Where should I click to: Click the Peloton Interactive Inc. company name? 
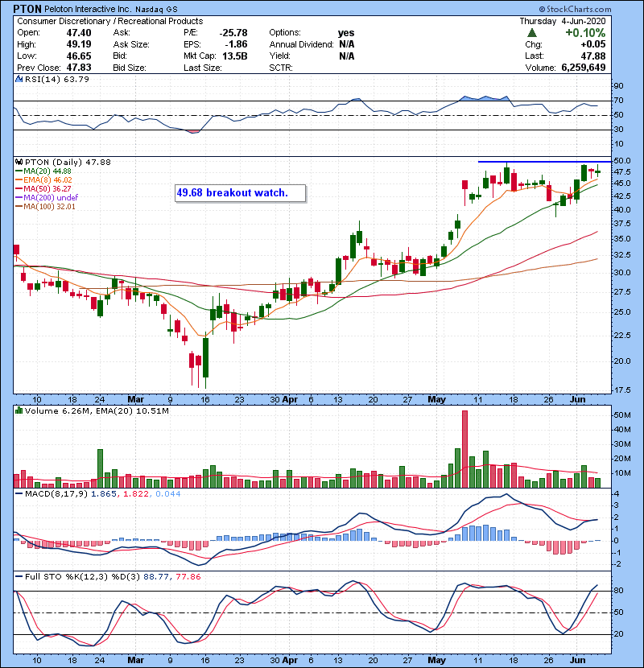pyautogui.click(x=88, y=9)
